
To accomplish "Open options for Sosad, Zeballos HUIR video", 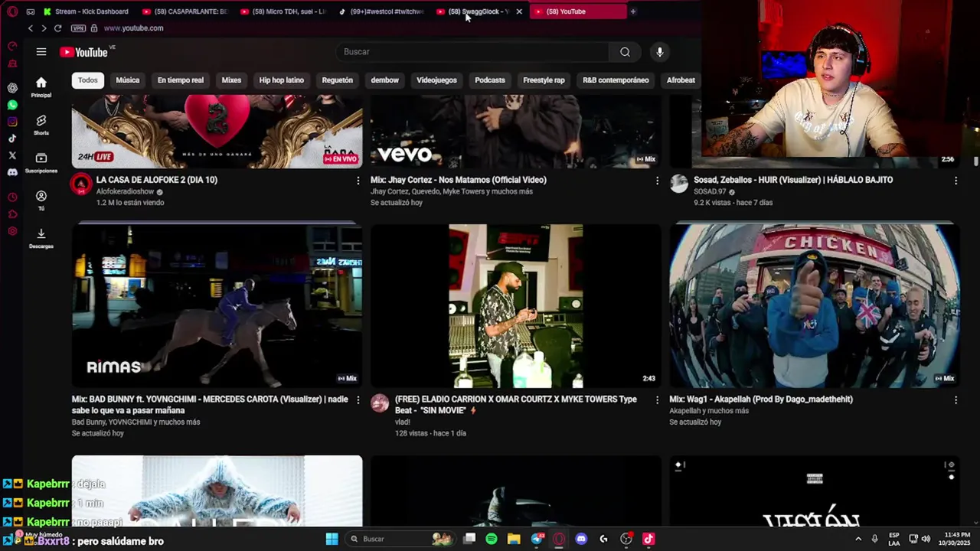I will (x=955, y=181).
